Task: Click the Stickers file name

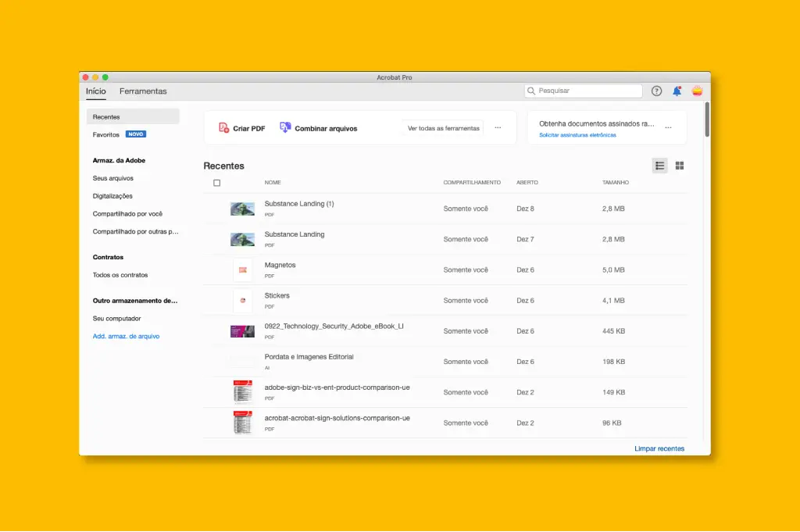Action: [277, 295]
